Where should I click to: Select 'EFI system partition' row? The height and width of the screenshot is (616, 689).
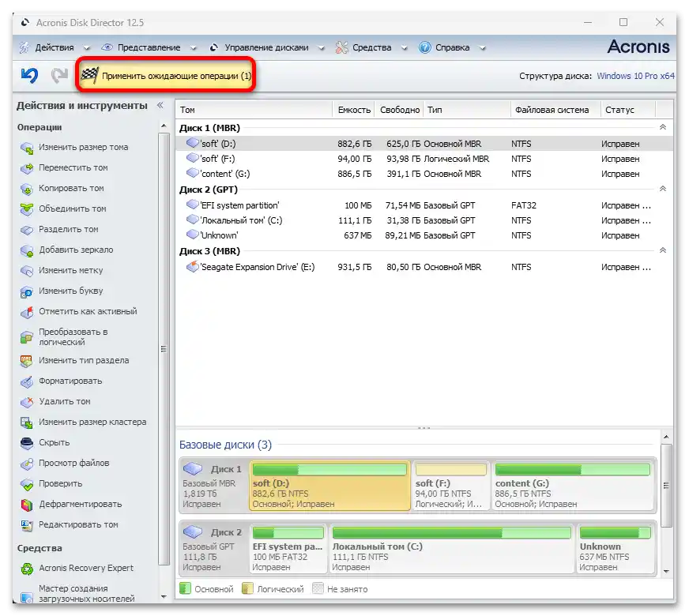click(x=424, y=205)
